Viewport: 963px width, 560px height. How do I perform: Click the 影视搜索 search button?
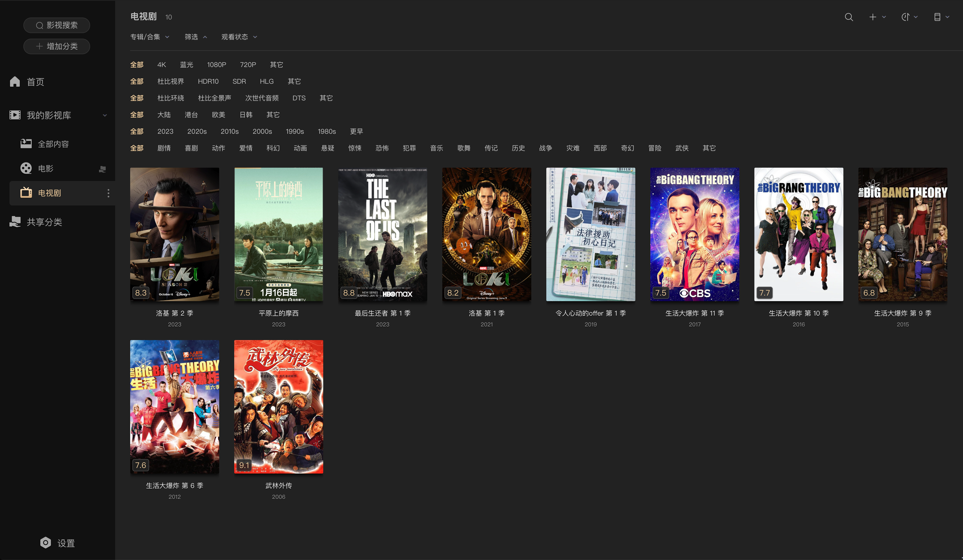point(56,25)
